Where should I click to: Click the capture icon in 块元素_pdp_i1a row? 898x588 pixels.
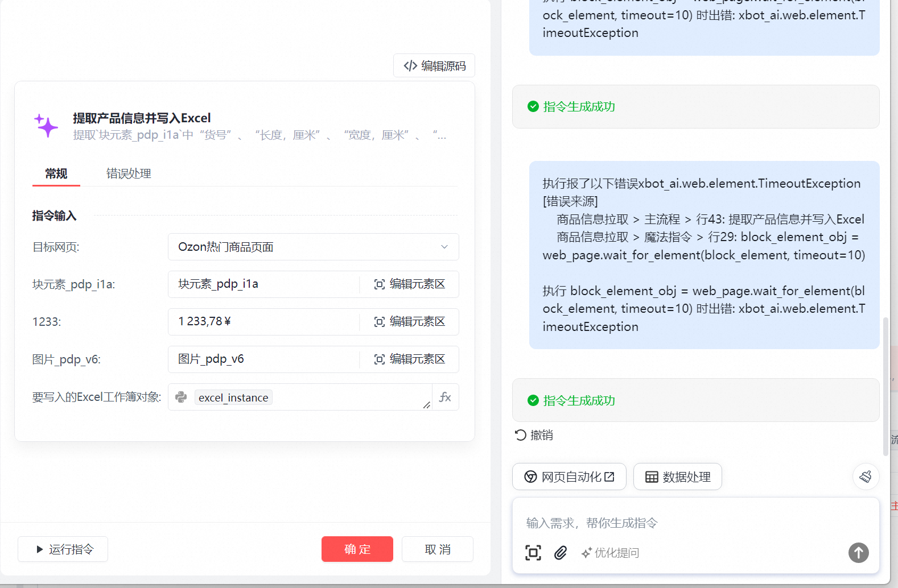[380, 284]
